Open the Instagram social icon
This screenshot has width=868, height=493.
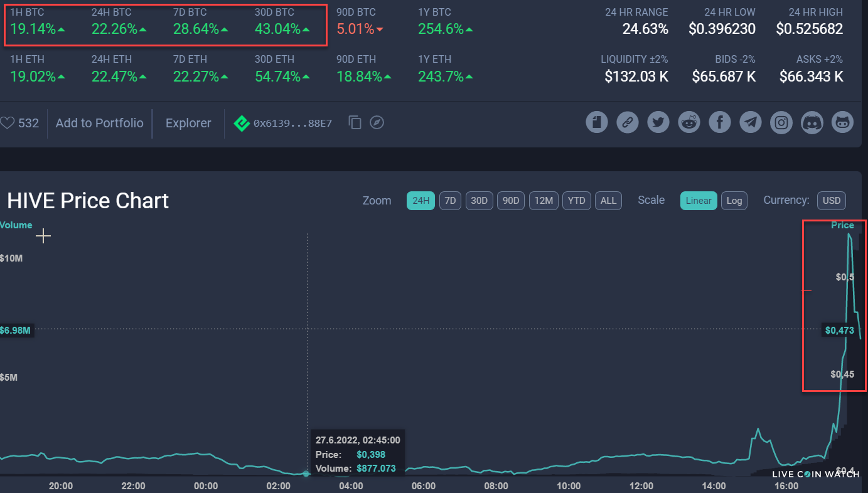[781, 122]
